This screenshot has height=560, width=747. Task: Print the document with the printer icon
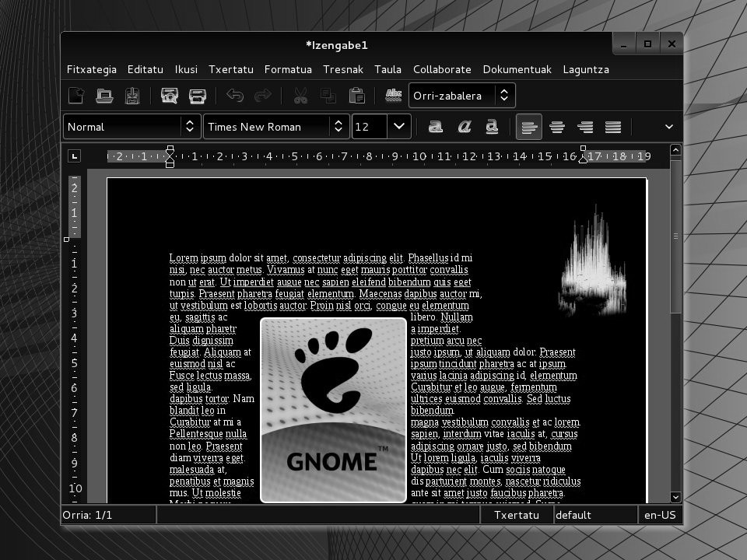(197, 96)
